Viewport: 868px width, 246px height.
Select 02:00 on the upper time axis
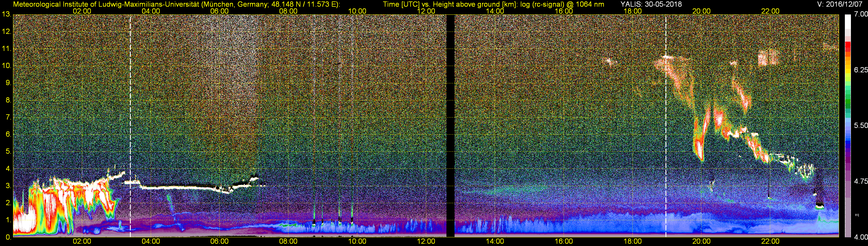point(82,11)
